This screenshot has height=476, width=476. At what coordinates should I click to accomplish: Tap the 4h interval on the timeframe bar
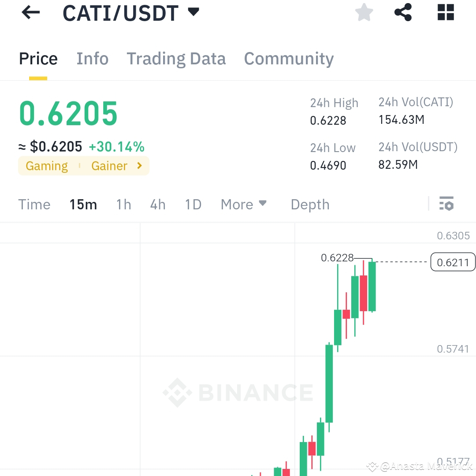[157, 204]
